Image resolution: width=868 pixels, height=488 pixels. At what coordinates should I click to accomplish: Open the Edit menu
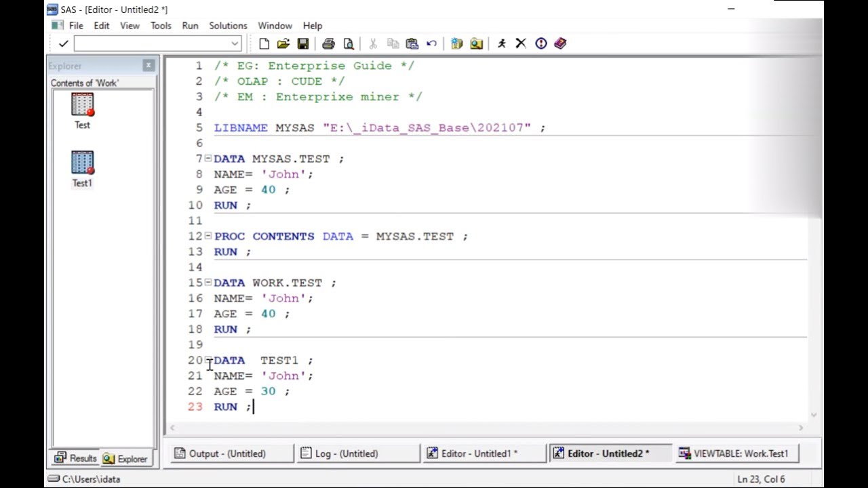pos(102,26)
